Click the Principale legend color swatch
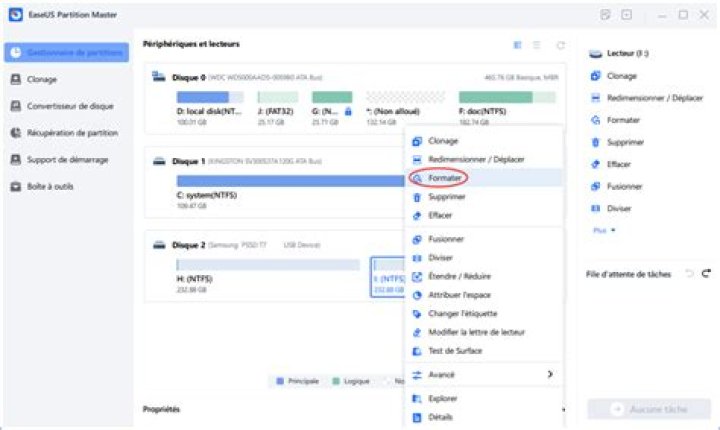The image size is (720, 430). coord(280,381)
